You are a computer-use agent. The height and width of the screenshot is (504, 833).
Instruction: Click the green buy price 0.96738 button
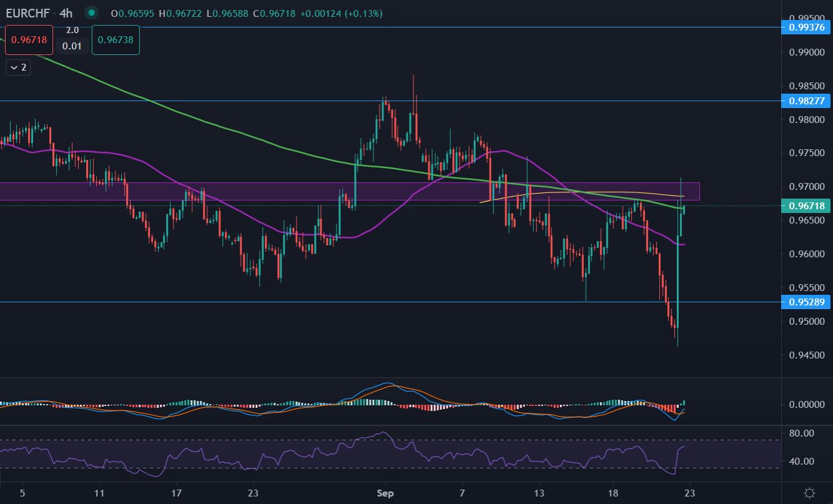tap(116, 39)
